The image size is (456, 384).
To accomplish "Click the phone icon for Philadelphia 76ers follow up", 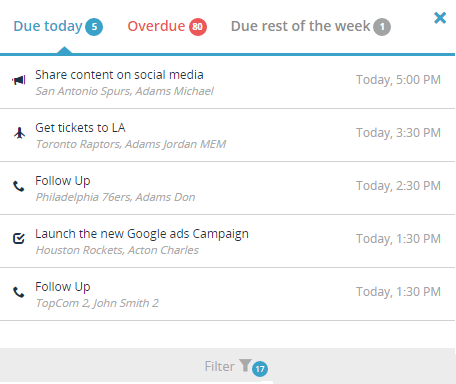I will 19,186.
